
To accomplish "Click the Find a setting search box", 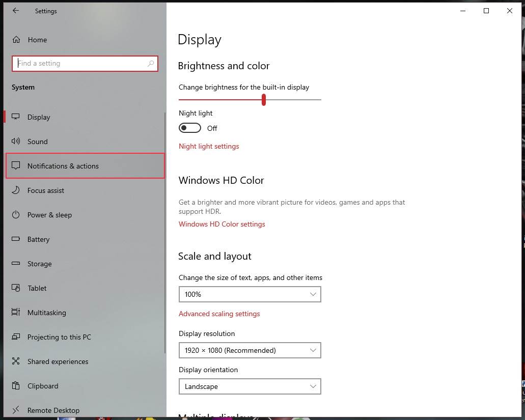I will click(x=85, y=63).
